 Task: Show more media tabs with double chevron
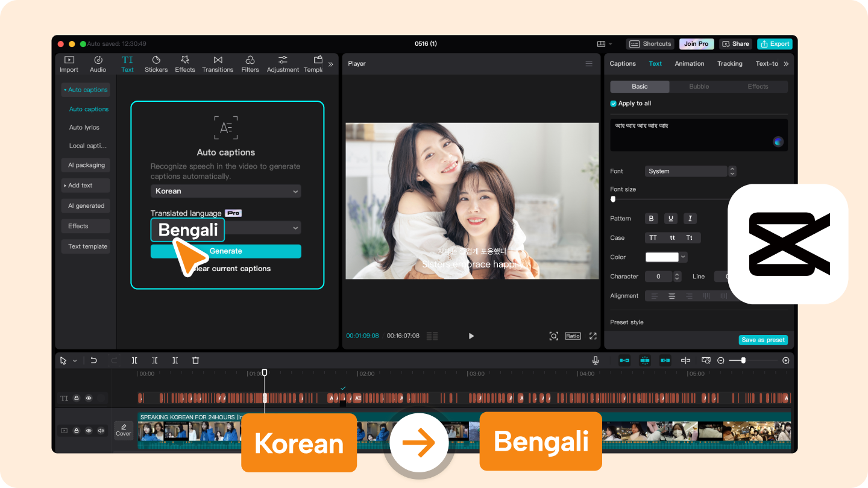[x=330, y=64]
